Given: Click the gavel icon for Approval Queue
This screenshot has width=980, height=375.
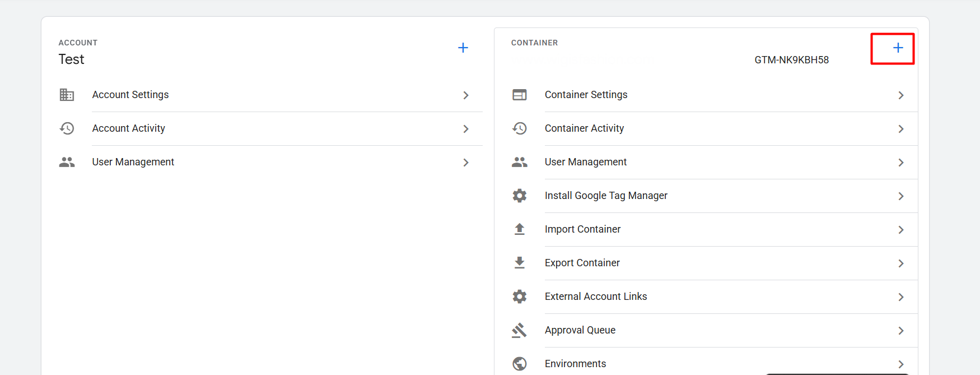Looking at the screenshot, I should (519, 330).
